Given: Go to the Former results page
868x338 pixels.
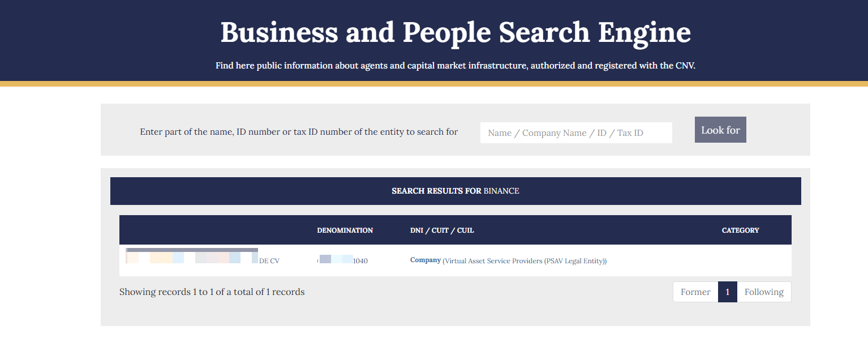Looking at the screenshot, I should click(x=695, y=292).
